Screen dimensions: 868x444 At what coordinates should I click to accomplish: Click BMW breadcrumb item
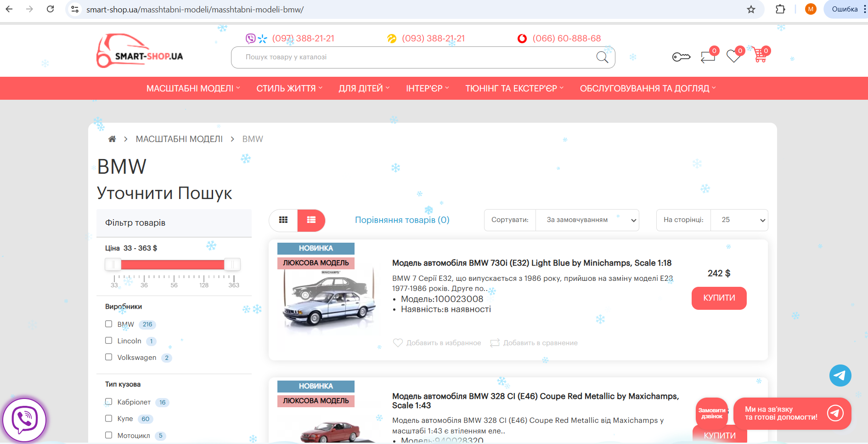tap(253, 139)
